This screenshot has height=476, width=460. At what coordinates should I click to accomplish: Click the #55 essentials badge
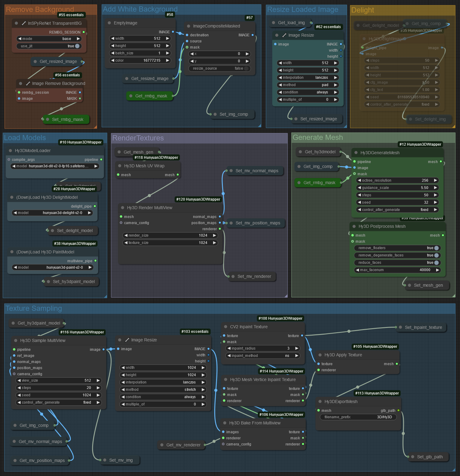[71, 15]
